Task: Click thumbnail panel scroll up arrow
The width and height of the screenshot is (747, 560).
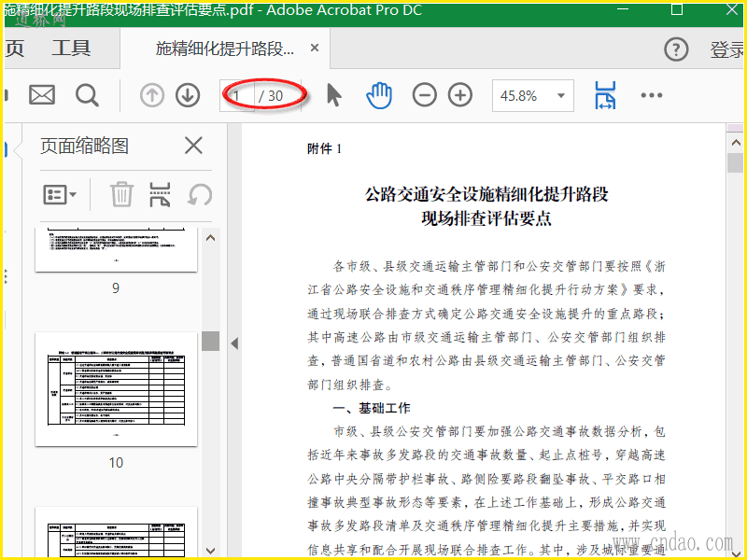Action: [x=211, y=238]
